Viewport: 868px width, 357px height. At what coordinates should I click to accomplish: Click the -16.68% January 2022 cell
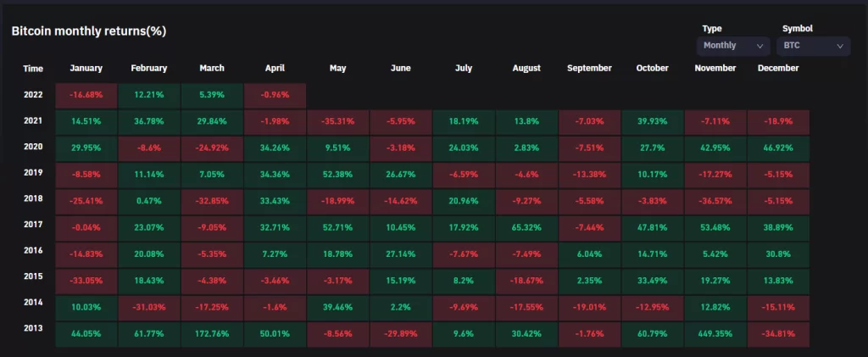[86, 96]
